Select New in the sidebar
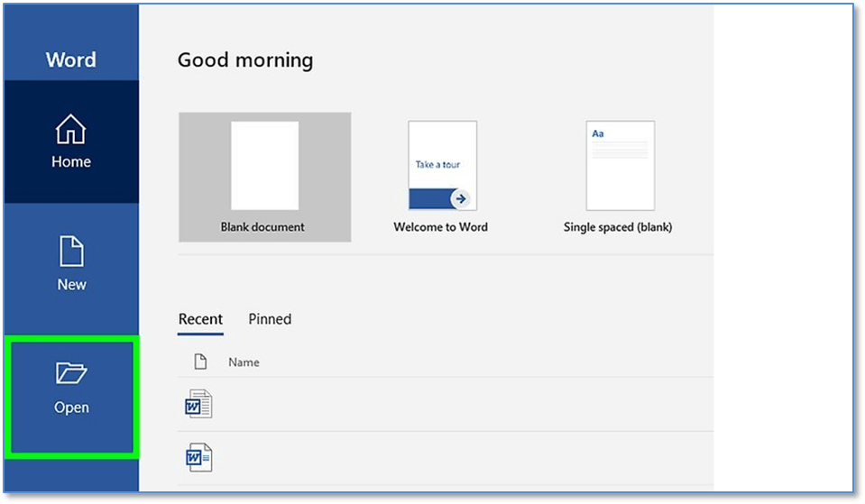Image resolution: width=865 pixels, height=504 pixels. [71, 263]
